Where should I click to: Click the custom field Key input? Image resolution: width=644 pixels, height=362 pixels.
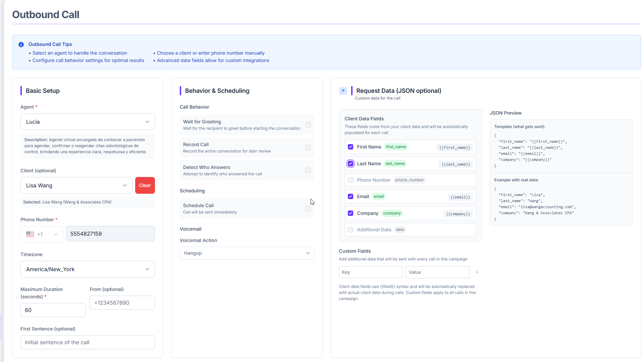click(371, 272)
